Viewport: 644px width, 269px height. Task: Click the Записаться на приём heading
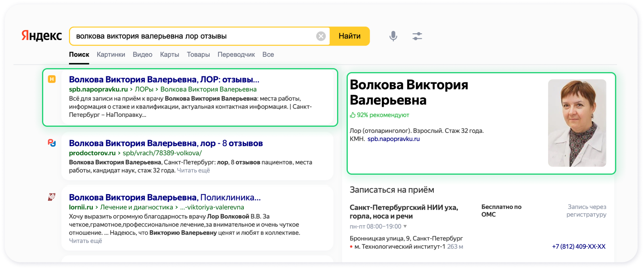tap(392, 190)
